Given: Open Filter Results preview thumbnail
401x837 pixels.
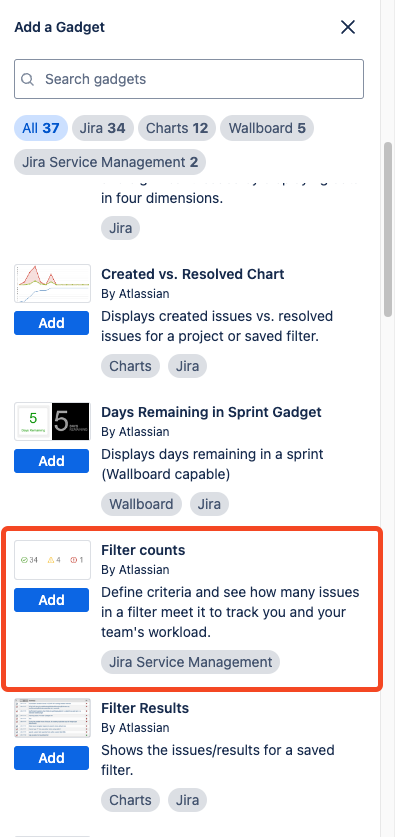Looking at the screenshot, I should click(52, 718).
